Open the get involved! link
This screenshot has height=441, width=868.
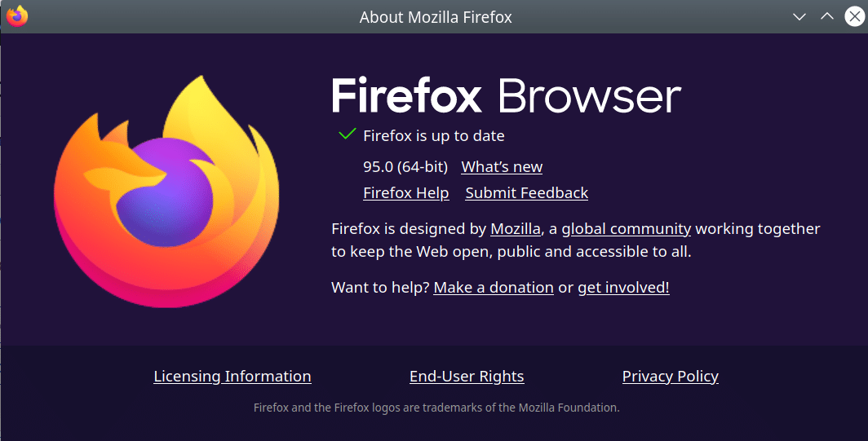[623, 288]
